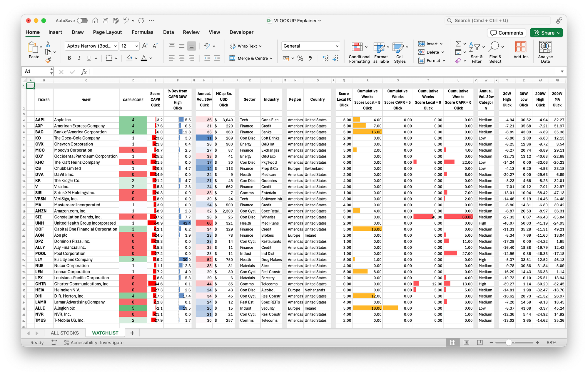Toggle the AutoSave switch

click(x=82, y=21)
